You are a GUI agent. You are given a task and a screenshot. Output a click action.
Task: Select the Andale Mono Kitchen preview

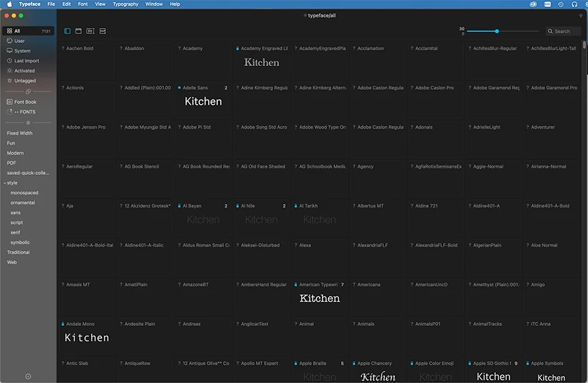(x=87, y=337)
